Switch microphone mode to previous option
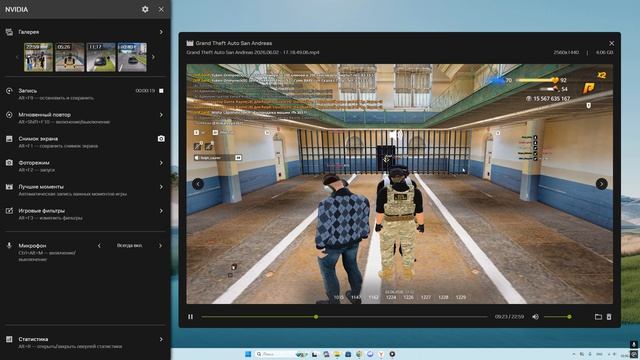Viewport: 640px width, 360px height. [x=99, y=246]
